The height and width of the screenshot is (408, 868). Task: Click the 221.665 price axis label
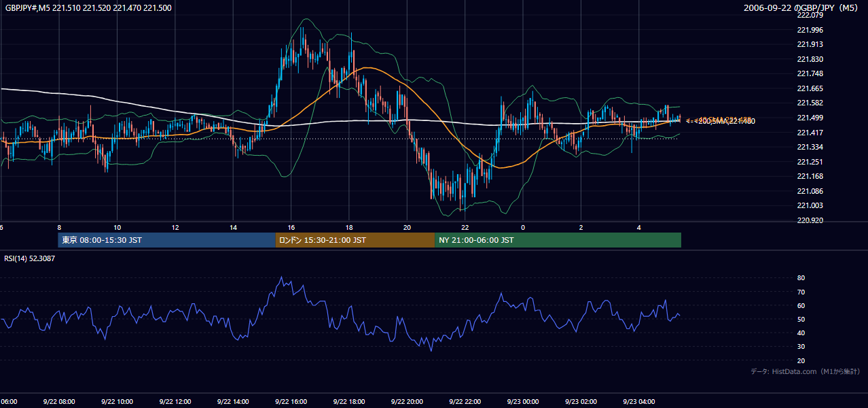pyautogui.click(x=810, y=88)
